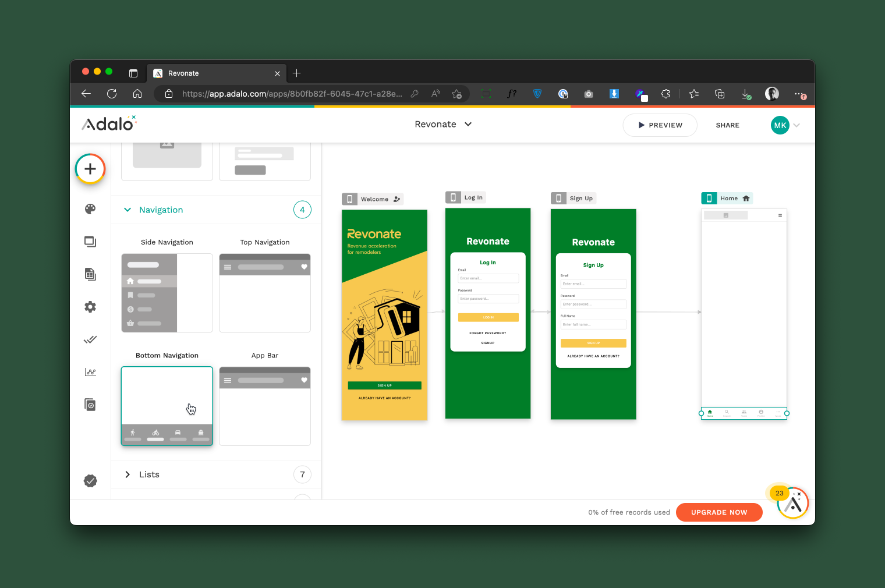This screenshot has height=588, width=885.
Task: Open the Adalo help widget with 23 badge
Action: click(x=792, y=504)
